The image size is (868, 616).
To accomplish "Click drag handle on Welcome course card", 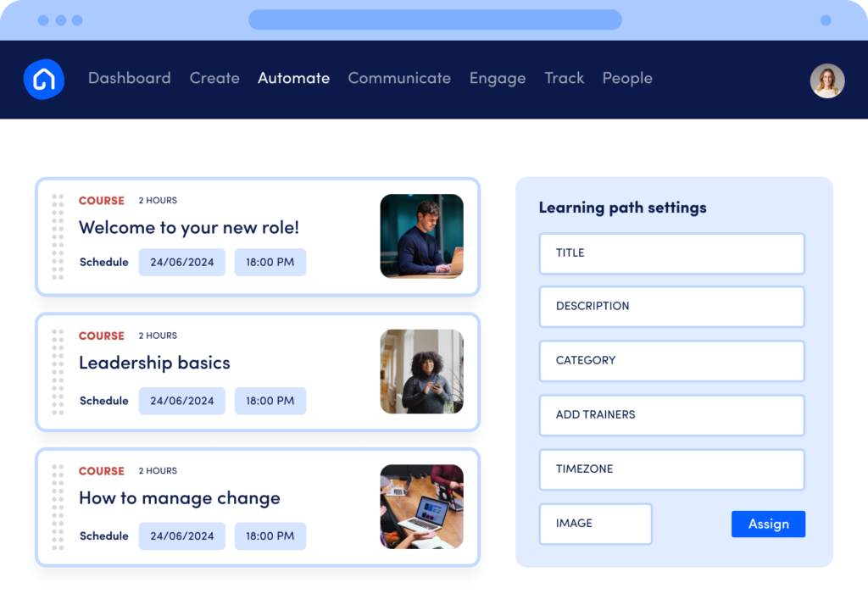I will pyautogui.click(x=58, y=236).
